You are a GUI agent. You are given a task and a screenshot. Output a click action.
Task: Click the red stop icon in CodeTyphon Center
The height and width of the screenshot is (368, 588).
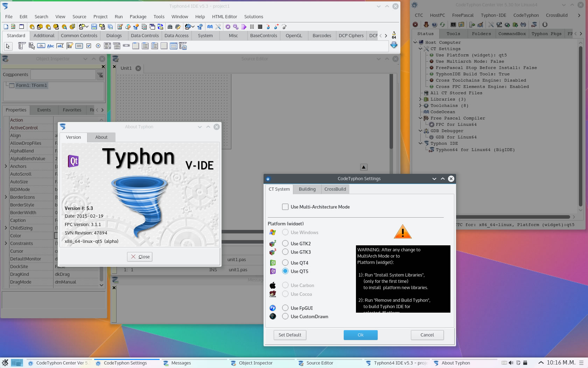click(415, 25)
